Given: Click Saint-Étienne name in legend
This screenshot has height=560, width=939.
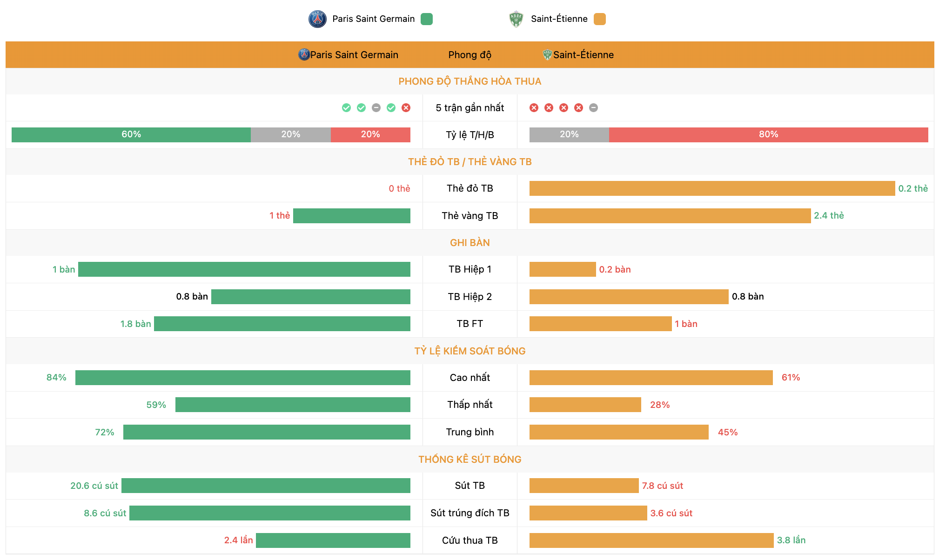Looking at the screenshot, I should point(559,19).
